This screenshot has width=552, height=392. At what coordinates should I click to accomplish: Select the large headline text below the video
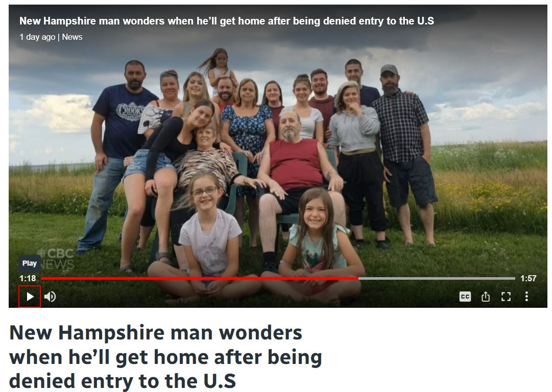165,357
